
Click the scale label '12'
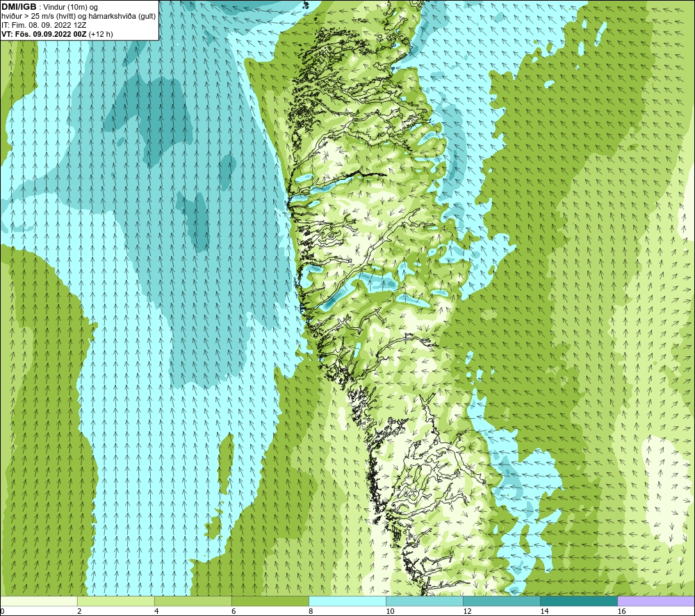tap(467, 612)
